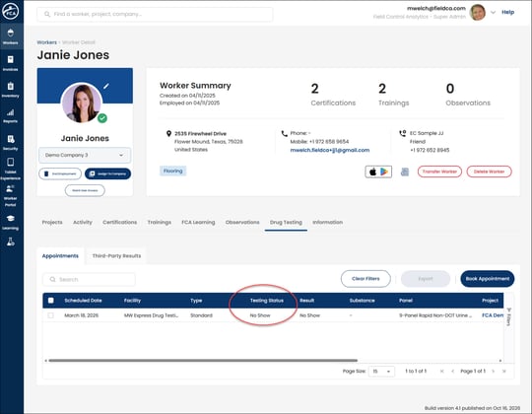The height and width of the screenshot is (414, 532).
Task: Click the greyed Export button
Action: 426,279
